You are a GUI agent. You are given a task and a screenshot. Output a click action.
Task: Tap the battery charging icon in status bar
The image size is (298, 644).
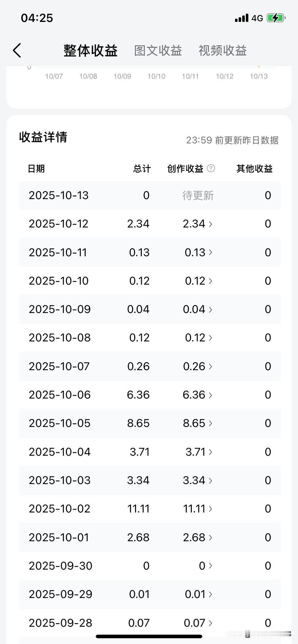click(x=276, y=18)
